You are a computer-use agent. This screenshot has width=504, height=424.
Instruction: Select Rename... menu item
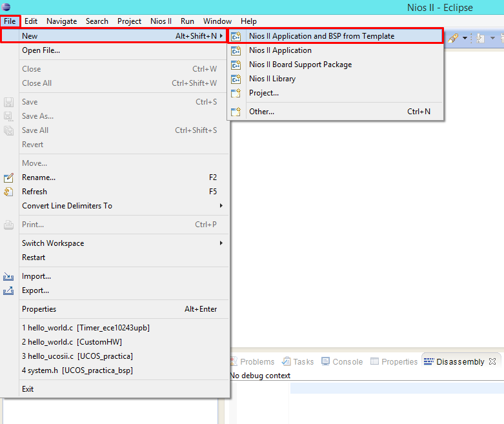coord(114,177)
